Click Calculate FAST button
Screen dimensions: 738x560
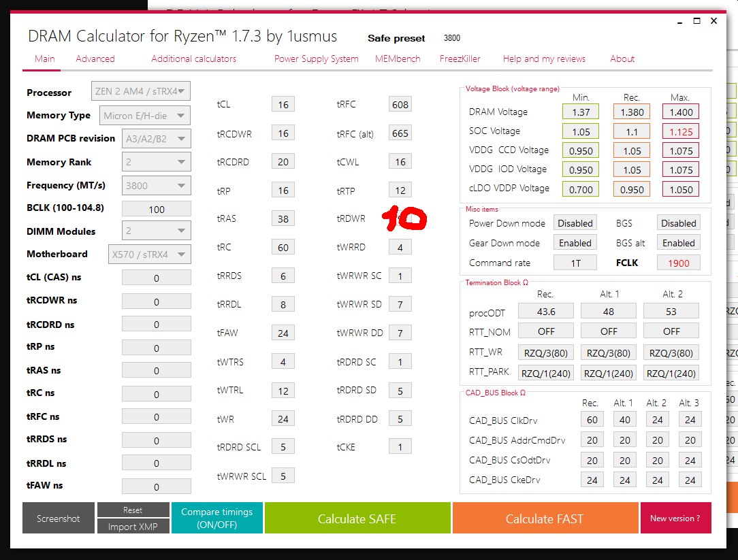point(545,518)
